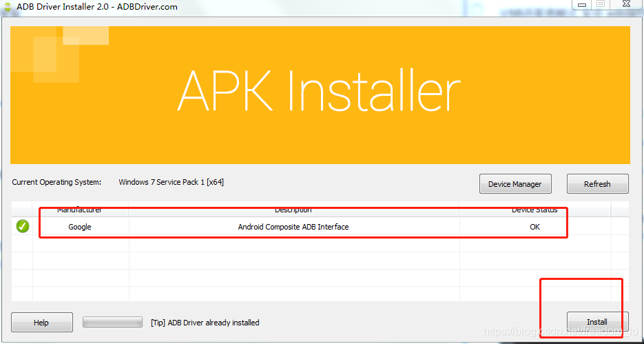Open the Help button
The width and height of the screenshot is (644, 344).
click(x=41, y=322)
